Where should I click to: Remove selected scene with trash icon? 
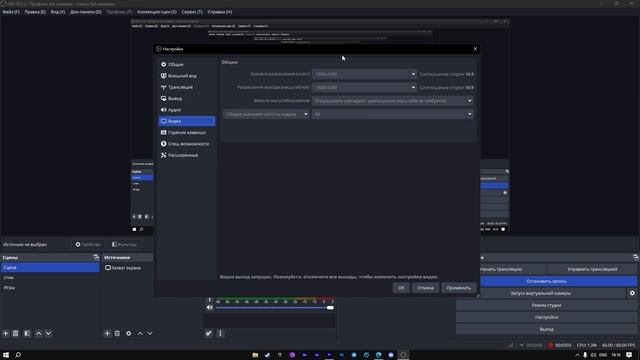[16, 333]
